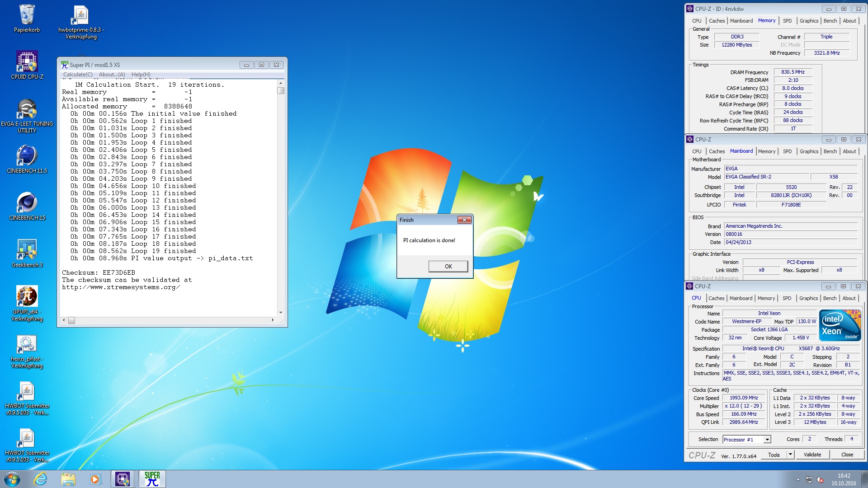Select Caches tab in the top CPU-Z window
868x488 pixels.
tap(717, 21)
